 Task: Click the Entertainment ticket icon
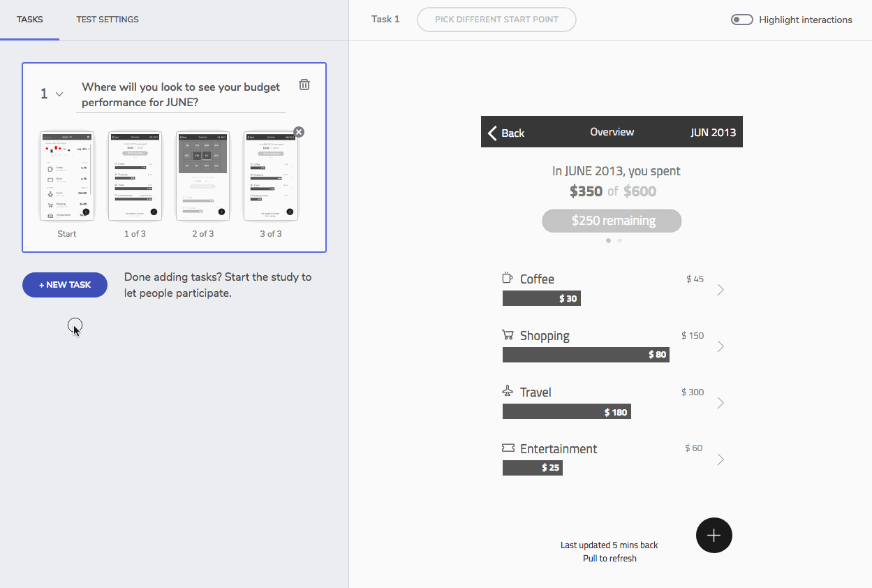tap(508, 448)
